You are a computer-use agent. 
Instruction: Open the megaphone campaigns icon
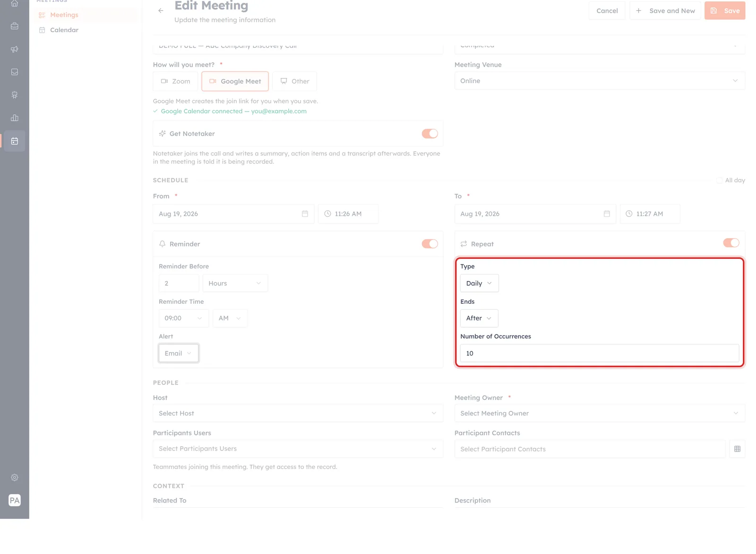coord(15,49)
